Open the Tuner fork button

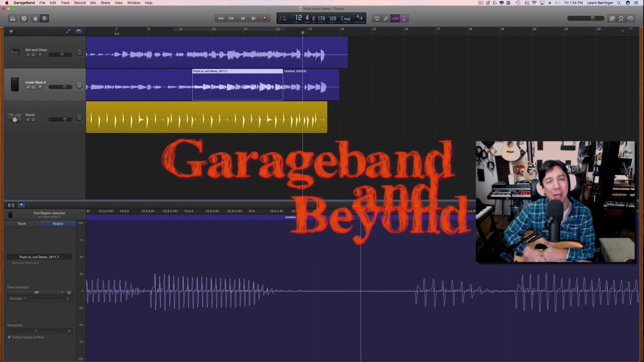[x=386, y=19]
